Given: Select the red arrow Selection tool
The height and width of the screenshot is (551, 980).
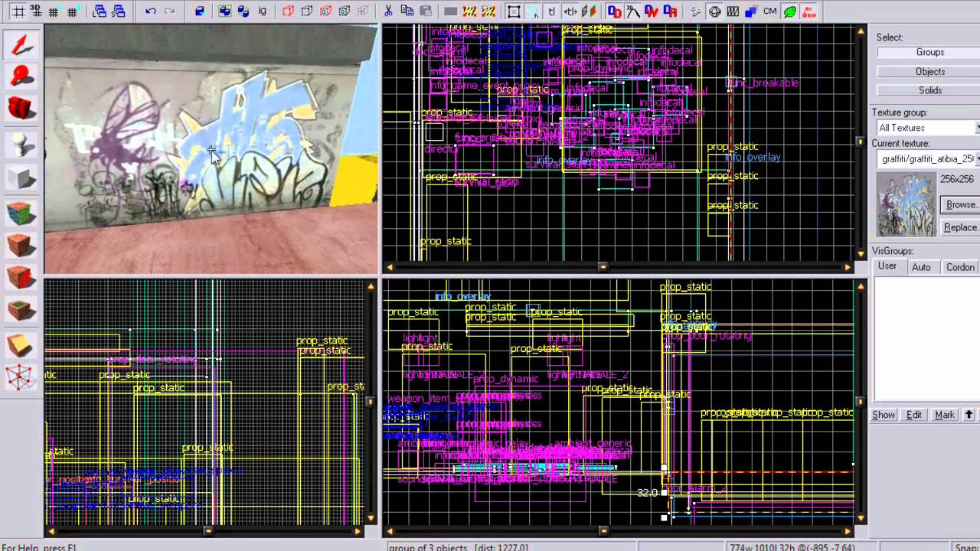Looking at the screenshot, I should click(x=21, y=45).
